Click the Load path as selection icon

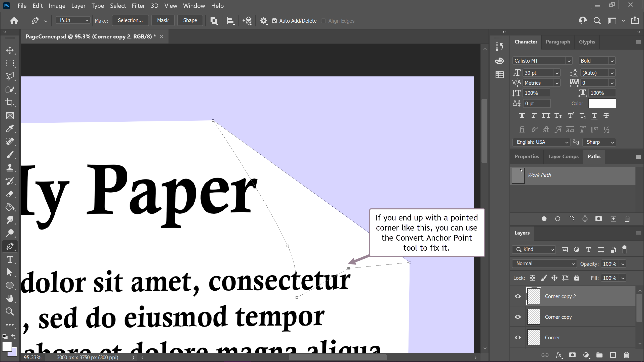(571, 219)
